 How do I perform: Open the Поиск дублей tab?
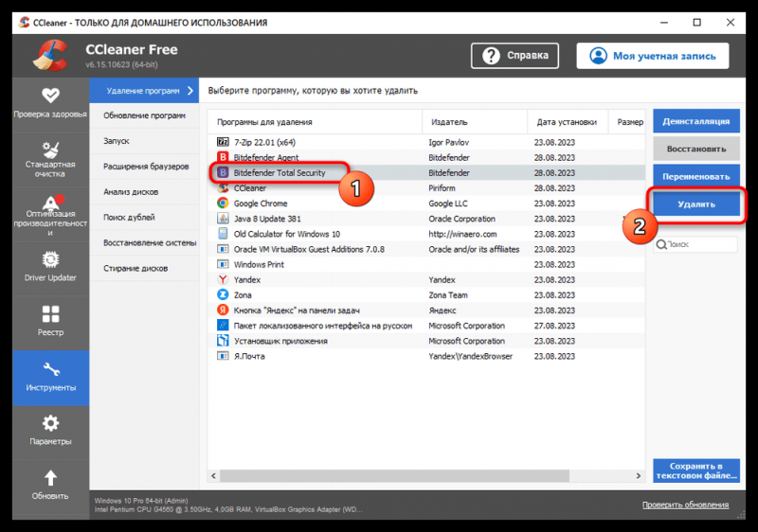(x=144, y=217)
